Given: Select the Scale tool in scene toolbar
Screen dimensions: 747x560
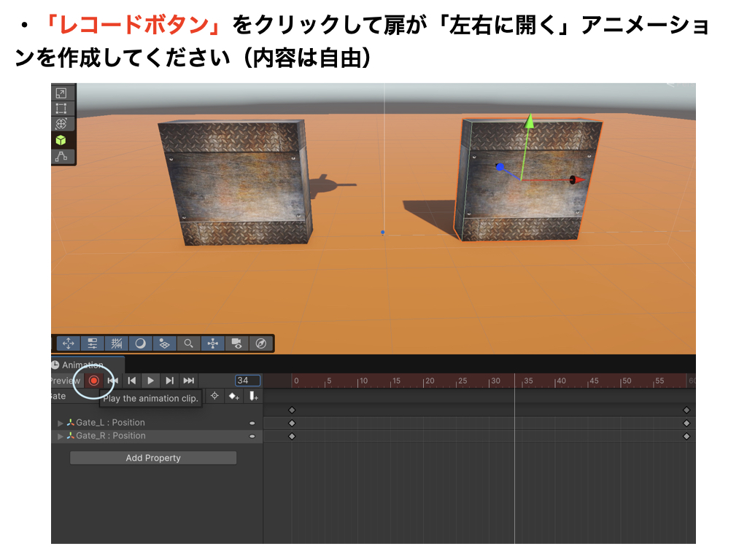Looking at the screenshot, I should pyautogui.click(x=61, y=93).
